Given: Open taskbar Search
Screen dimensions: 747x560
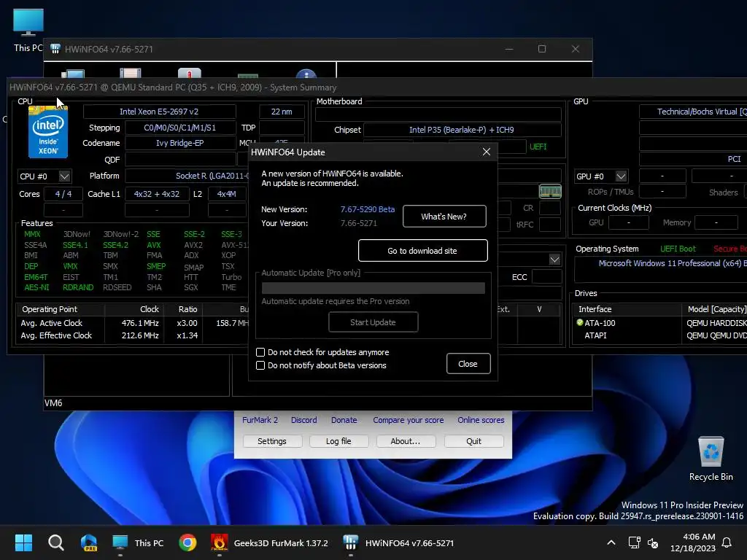Looking at the screenshot, I should pos(55,542).
